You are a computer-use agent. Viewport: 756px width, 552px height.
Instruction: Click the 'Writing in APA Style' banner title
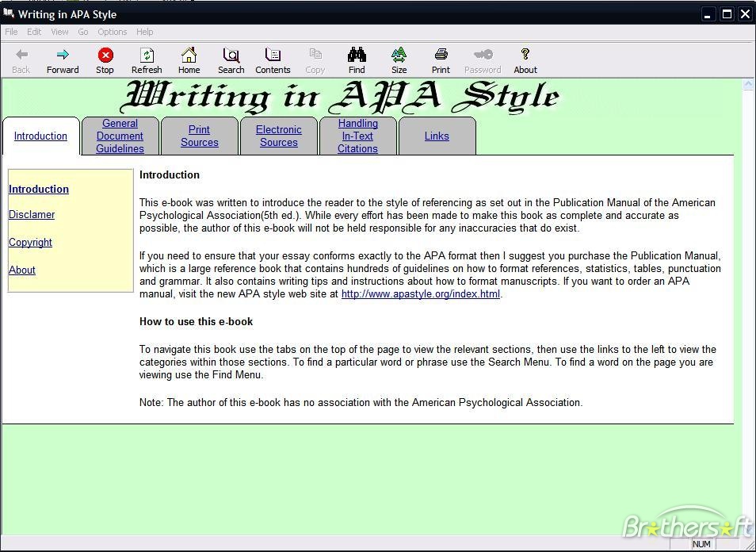point(340,97)
